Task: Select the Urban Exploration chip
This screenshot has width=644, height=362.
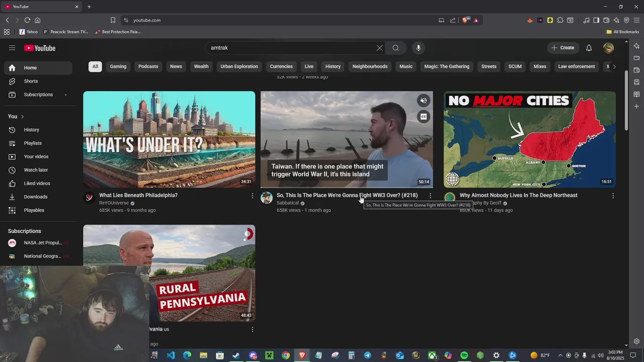Action: coord(239,66)
